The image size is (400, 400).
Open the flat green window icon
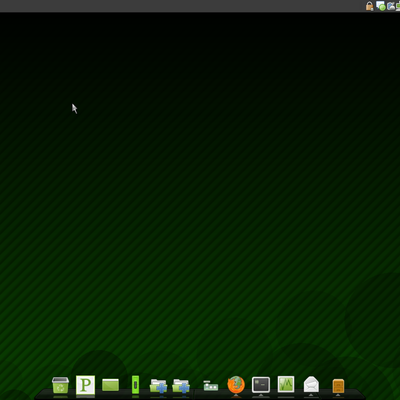[x=110, y=385]
